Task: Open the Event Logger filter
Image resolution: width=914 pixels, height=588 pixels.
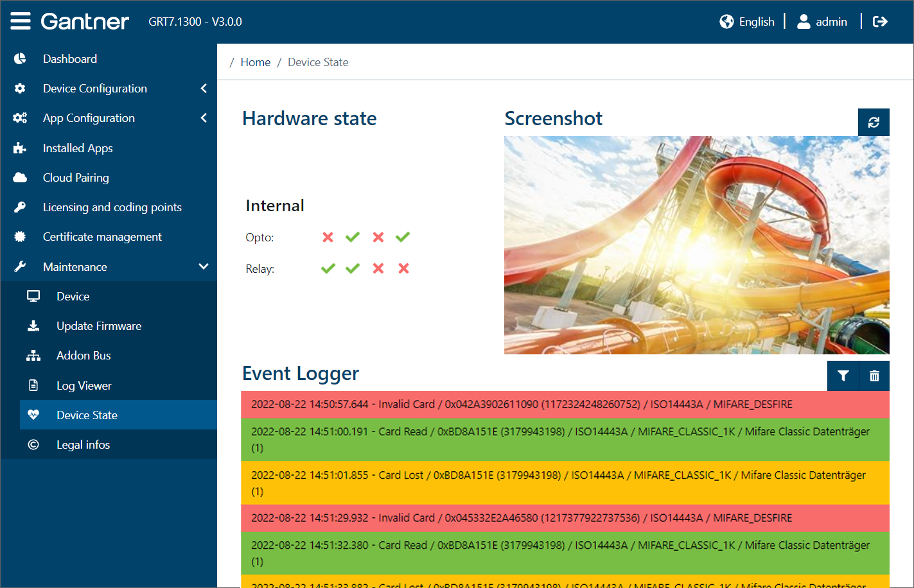Action: 843,376
